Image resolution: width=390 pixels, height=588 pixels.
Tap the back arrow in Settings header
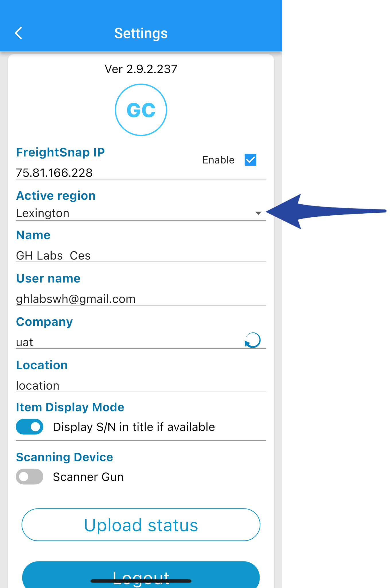pyautogui.click(x=19, y=33)
